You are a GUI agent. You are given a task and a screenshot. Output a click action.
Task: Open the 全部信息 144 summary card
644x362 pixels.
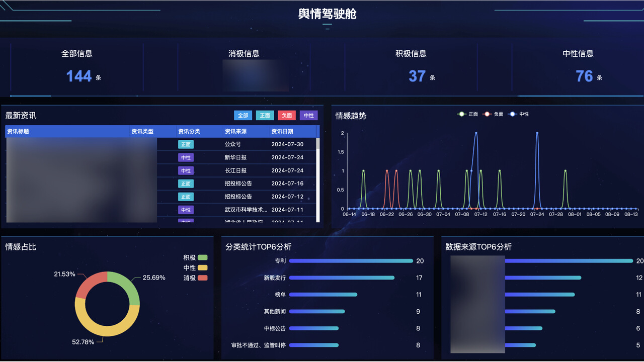[77, 66]
